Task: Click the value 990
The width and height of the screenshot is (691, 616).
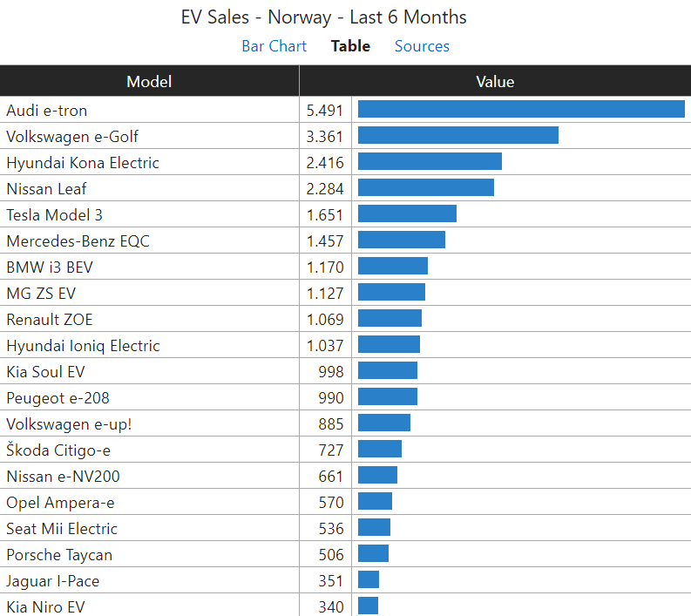Action: (331, 397)
